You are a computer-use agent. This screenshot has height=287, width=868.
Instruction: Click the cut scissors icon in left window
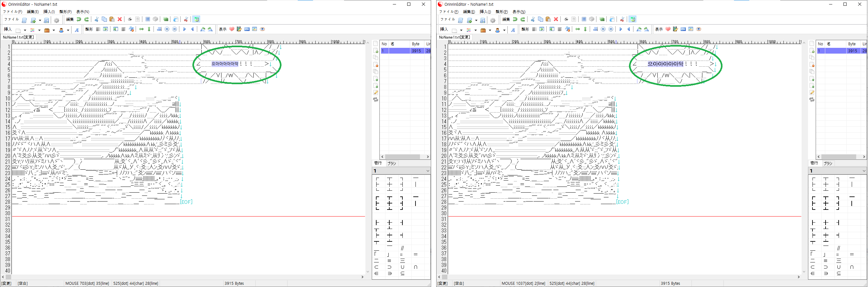tap(96, 19)
